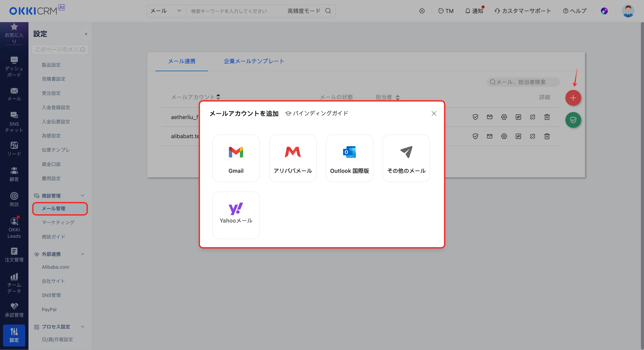
Task: Select メール管理 in settings menu
Action: click(60, 209)
